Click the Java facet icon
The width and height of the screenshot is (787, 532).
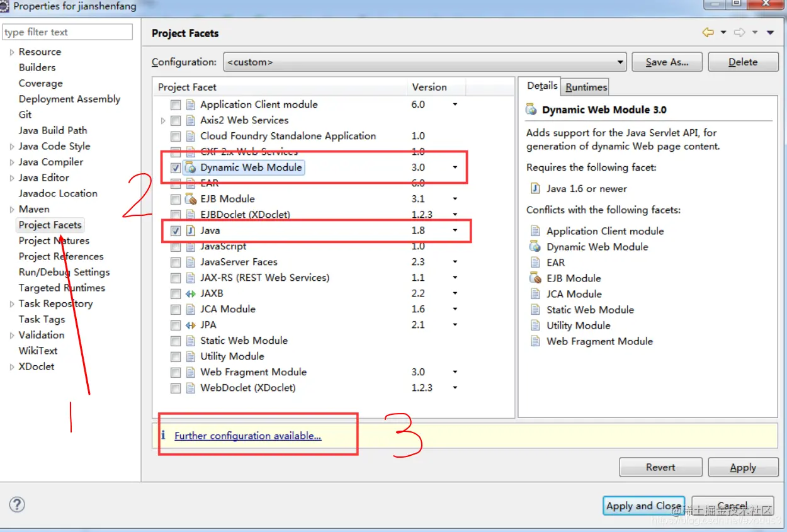191,230
